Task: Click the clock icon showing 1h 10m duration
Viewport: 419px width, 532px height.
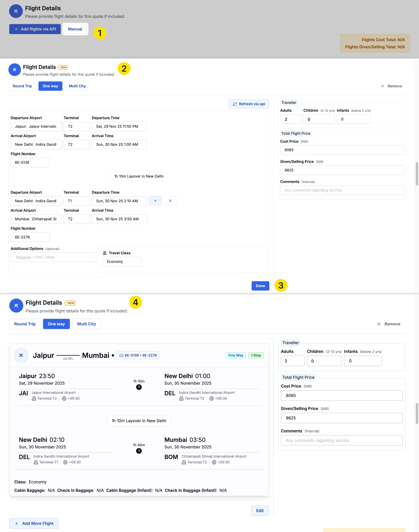Action: (x=139, y=387)
